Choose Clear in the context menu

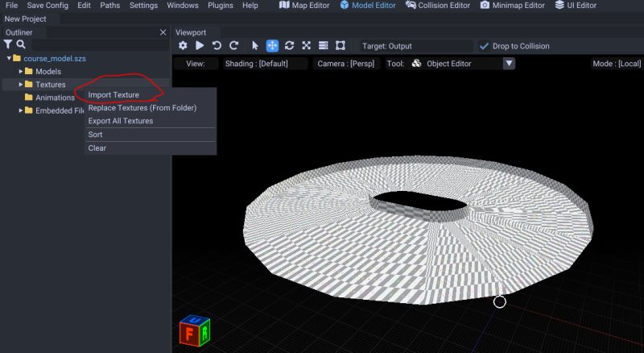[97, 148]
